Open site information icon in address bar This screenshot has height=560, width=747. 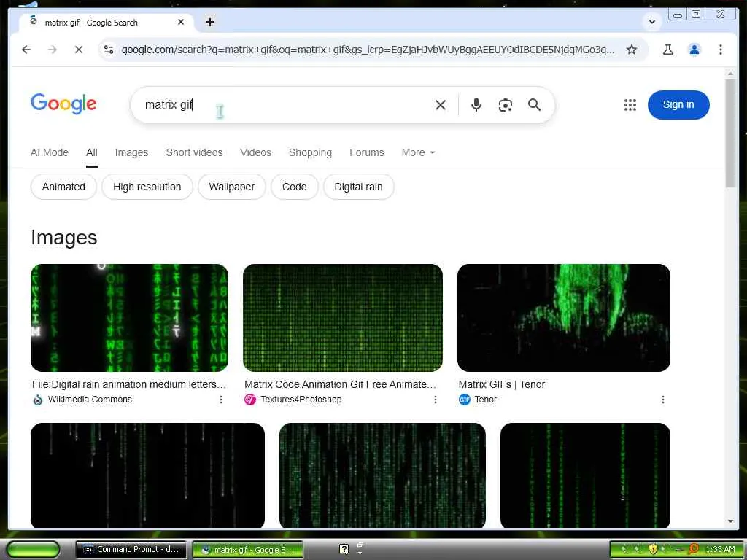109,50
